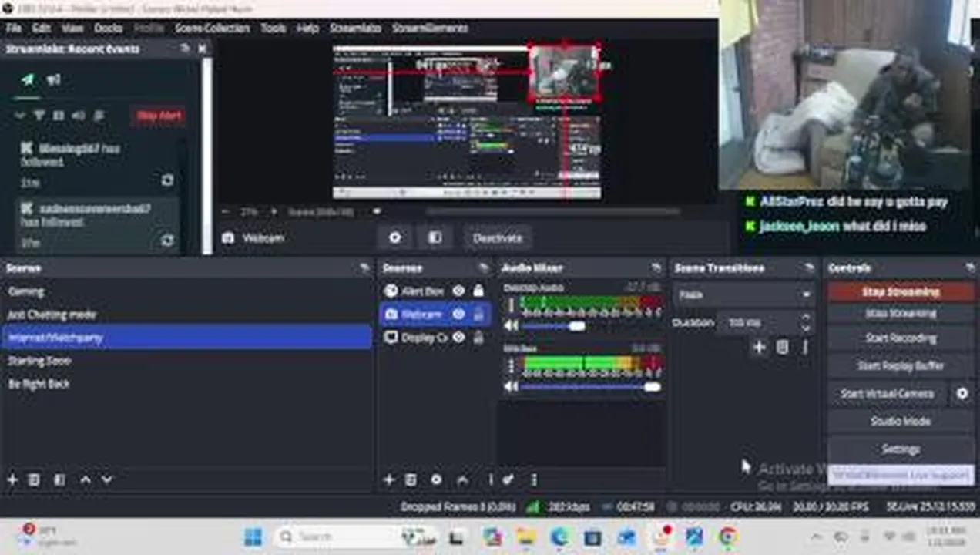Open Audio Mixer advanced properties icon
This screenshot has height=555, width=980.
pos(508,479)
